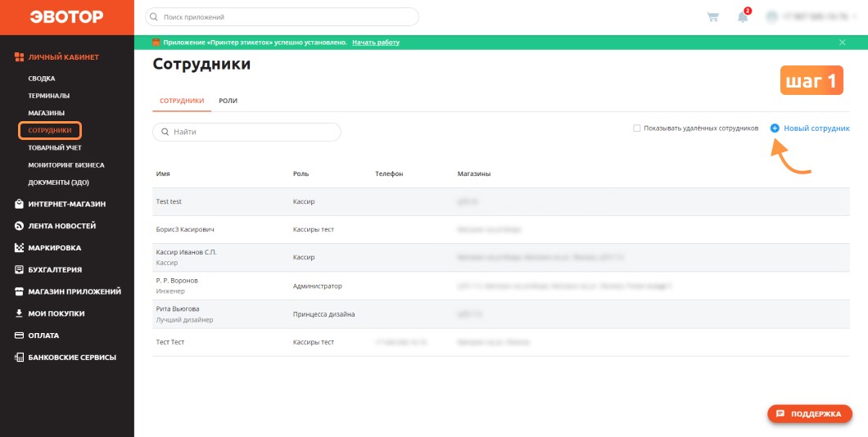The image size is (868, 437).
Task: Click the plus icon for new employee
Action: [x=775, y=128]
